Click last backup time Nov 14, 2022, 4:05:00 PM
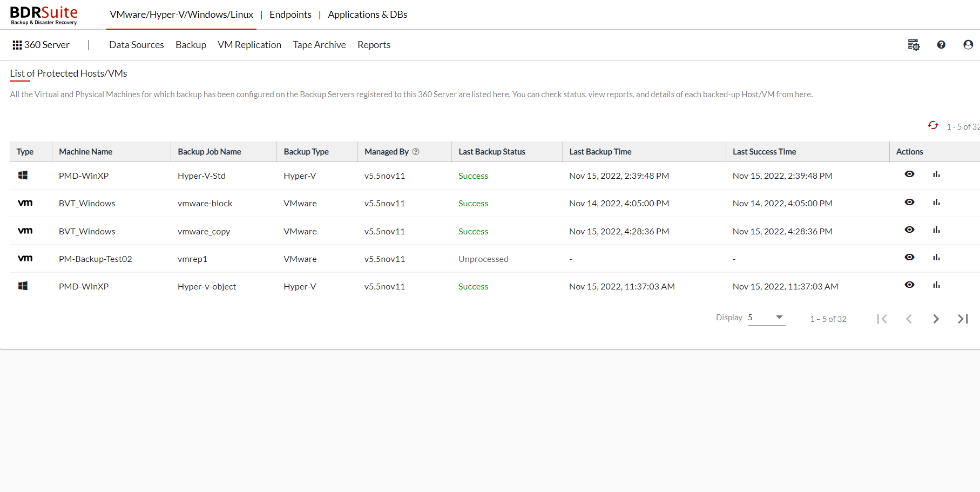Image resolution: width=980 pixels, height=492 pixels. coord(619,204)
